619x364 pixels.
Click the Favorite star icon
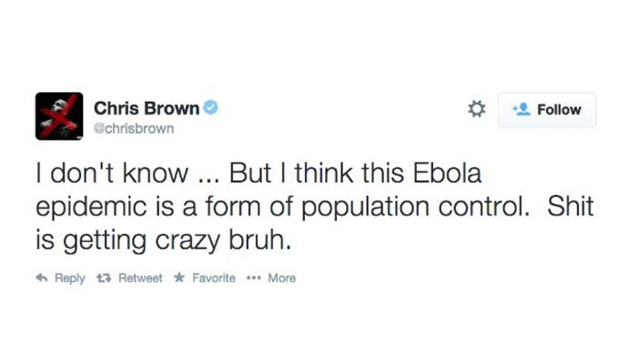click(179, 278)
